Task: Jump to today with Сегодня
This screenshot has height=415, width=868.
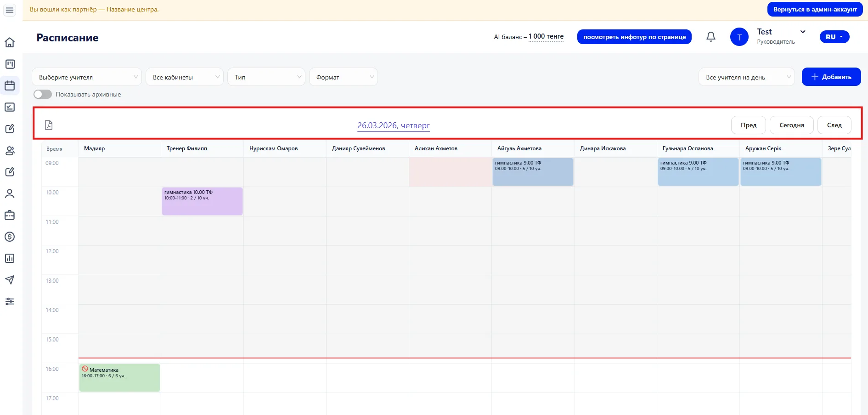Action: 792,125
